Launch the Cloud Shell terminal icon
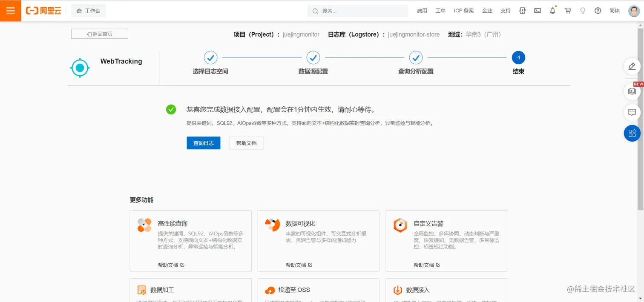644x302 pixels. 538,11
